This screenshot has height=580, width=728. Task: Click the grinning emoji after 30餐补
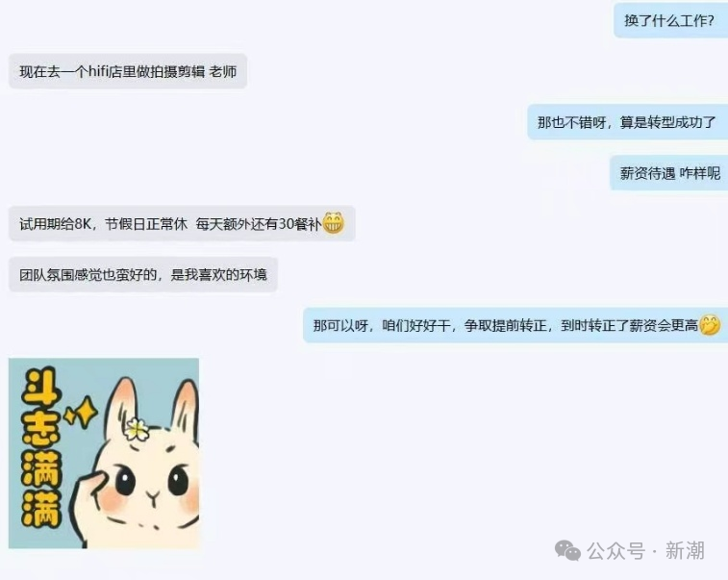334,223
